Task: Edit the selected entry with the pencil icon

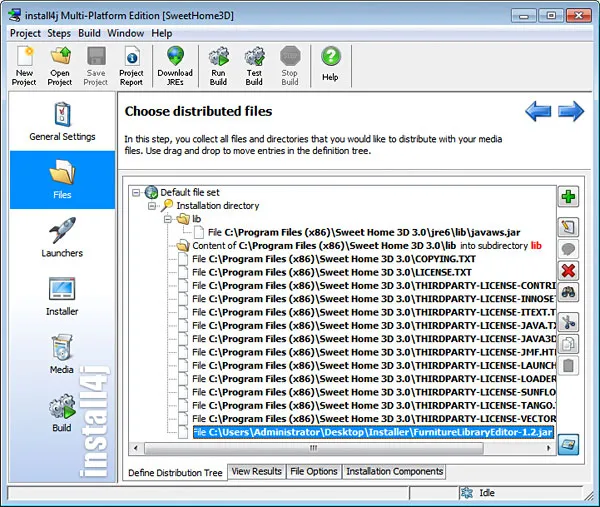Action: click(568, 227)
